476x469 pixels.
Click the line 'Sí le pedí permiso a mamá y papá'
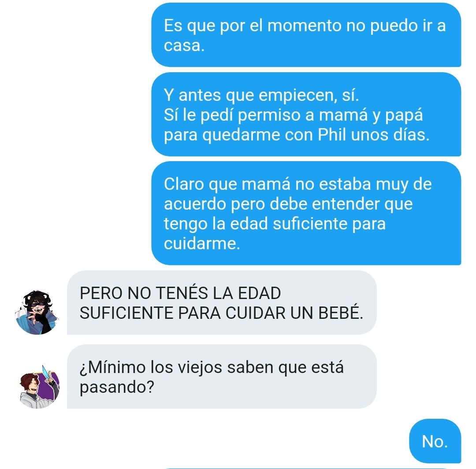[x=293, y=115]
